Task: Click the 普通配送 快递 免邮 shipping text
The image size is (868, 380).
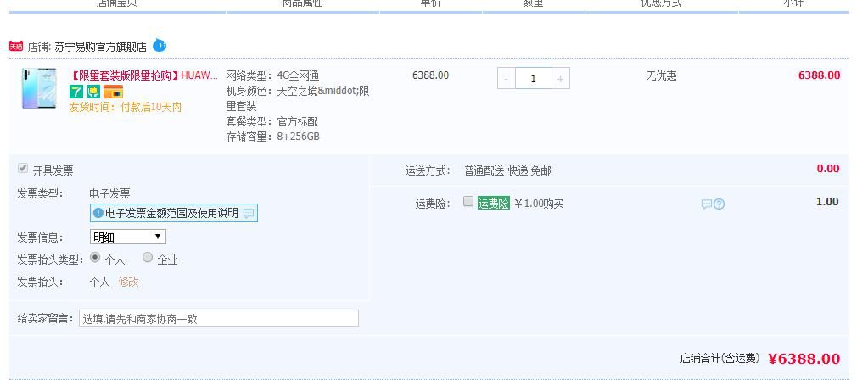Action: [507, 171]
